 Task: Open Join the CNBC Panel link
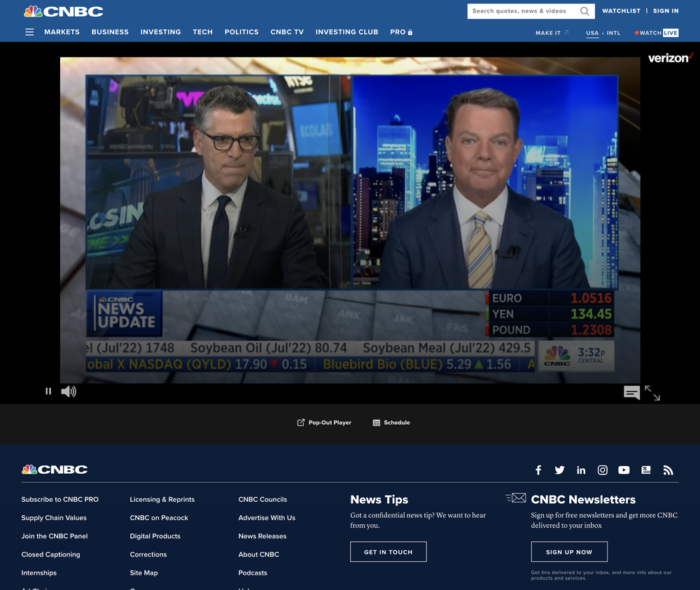coord(55,536)
